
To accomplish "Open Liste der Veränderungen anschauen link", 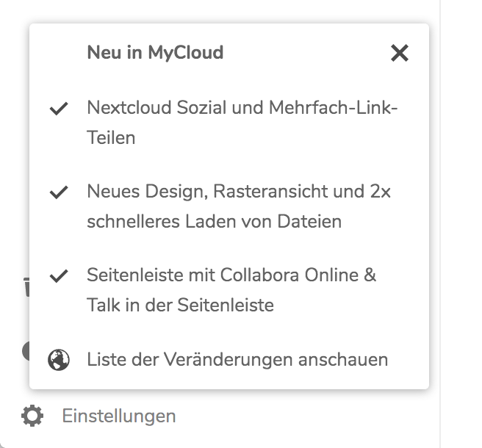I will [237, 360].
